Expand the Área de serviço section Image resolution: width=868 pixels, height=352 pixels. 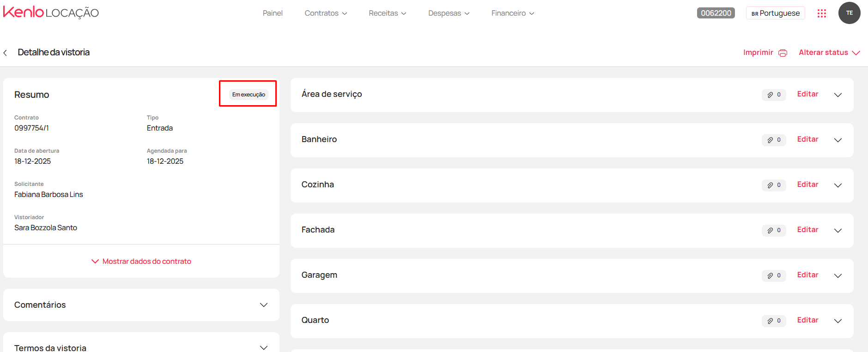click(838, 95)
